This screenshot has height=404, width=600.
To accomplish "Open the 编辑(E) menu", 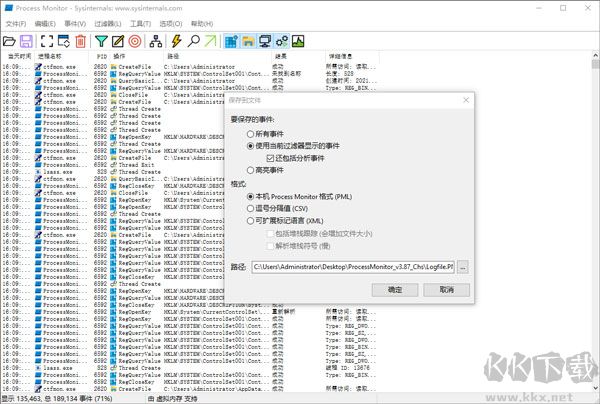I will click(45, 24).
